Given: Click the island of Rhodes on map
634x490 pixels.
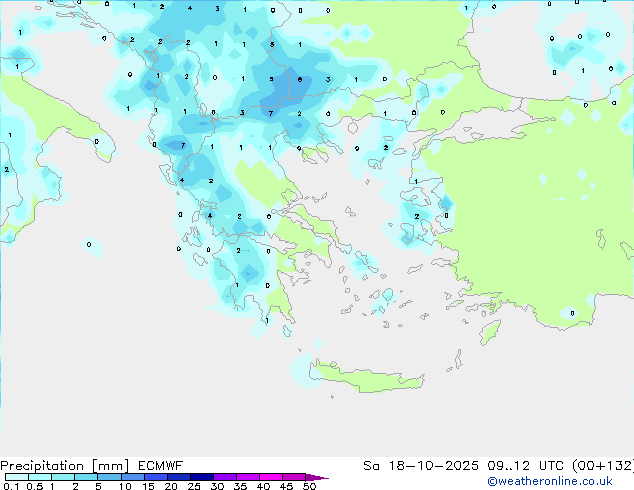Looking at the screenshot, I should (x=490, y=332).
